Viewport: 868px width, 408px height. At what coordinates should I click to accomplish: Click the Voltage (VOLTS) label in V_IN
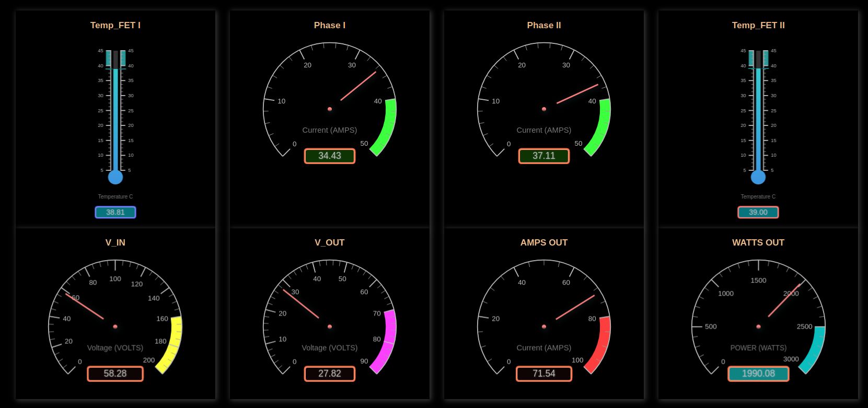[x=115, y=347]
